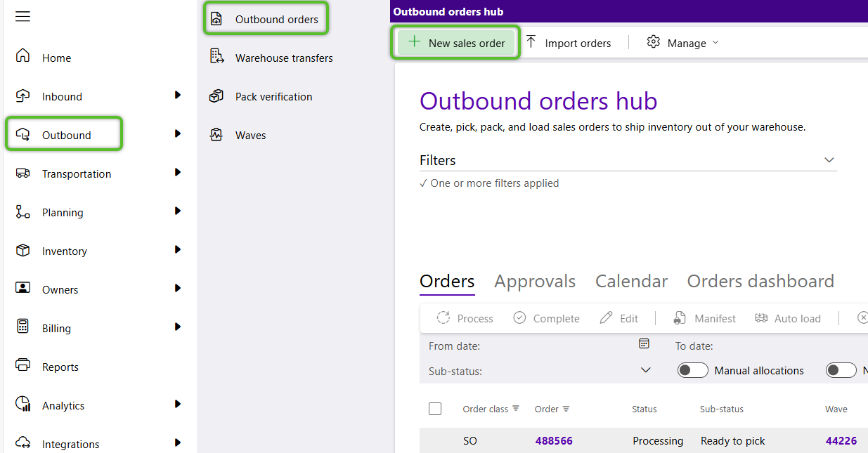Viewport: 868px width, 453px height.
Task: Expand the Owners menu arrow
Action: coord(178,288)
